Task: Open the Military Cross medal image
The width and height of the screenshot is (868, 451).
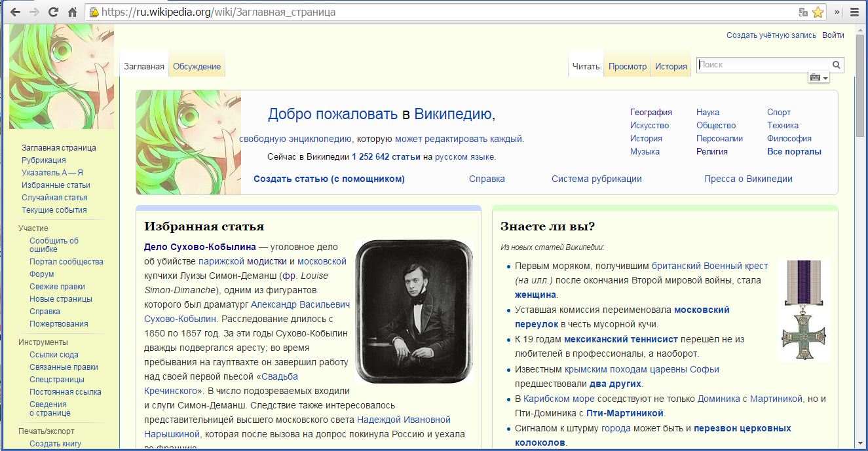Action: (x=804, y=310)
